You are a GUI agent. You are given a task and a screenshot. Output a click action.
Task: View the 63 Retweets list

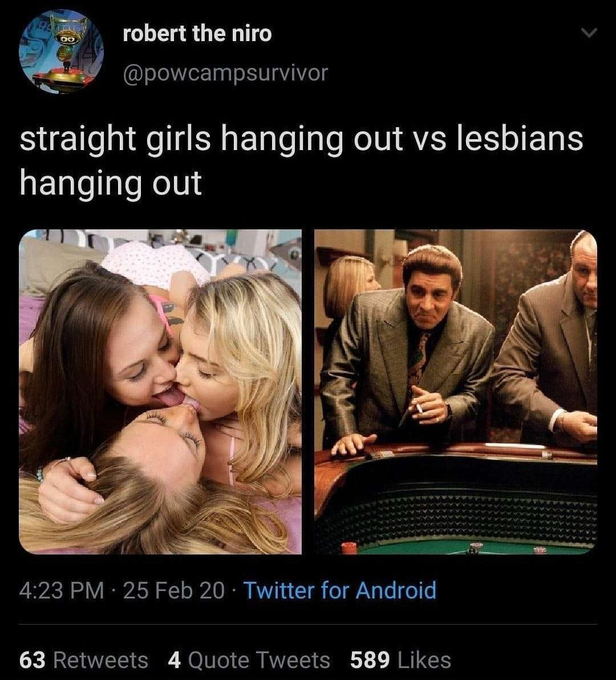pos(84,660)
